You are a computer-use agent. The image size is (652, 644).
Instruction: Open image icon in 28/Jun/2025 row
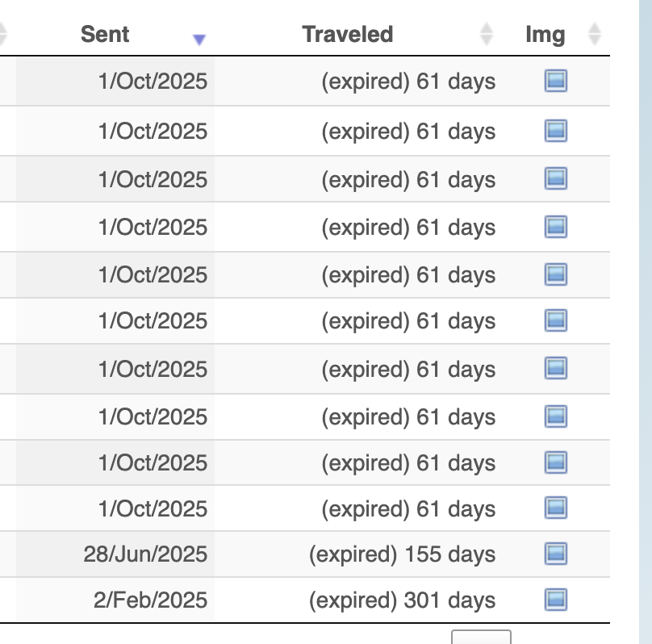click(x=556, y=554)
